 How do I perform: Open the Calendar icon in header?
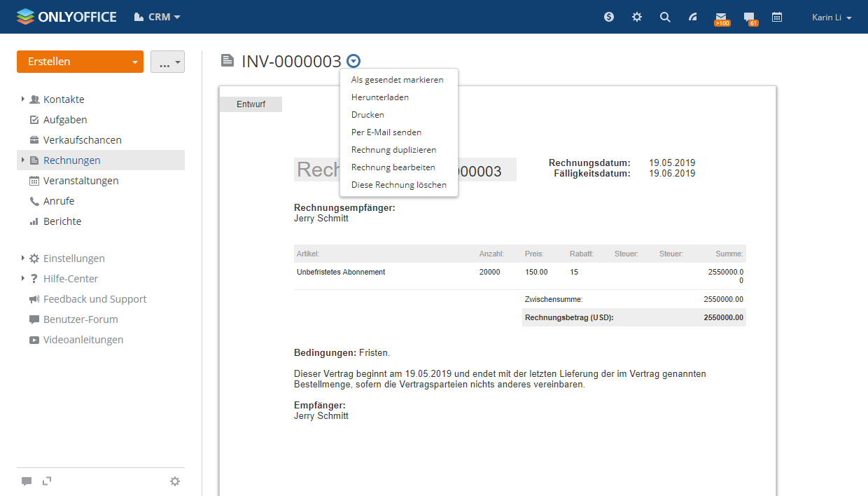pyautogui.click(x=777, y=17)
